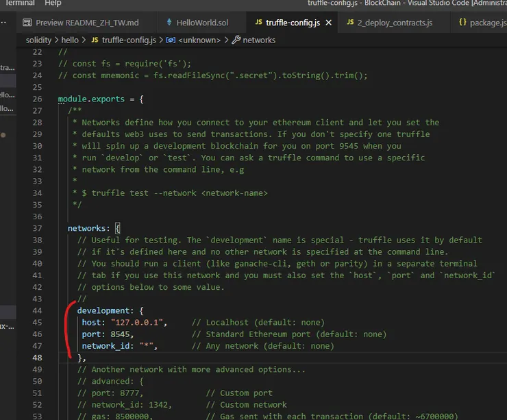Click the JS file icon in breadcrumb path

click(x=95, y=40)
